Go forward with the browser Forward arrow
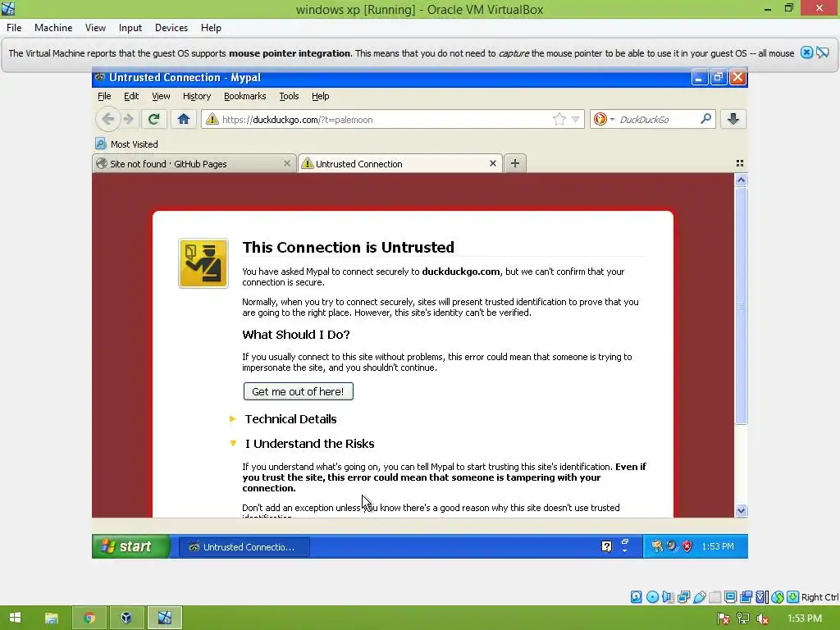The height and width of the screenshot is (630, 840). (x=129, y=119)
